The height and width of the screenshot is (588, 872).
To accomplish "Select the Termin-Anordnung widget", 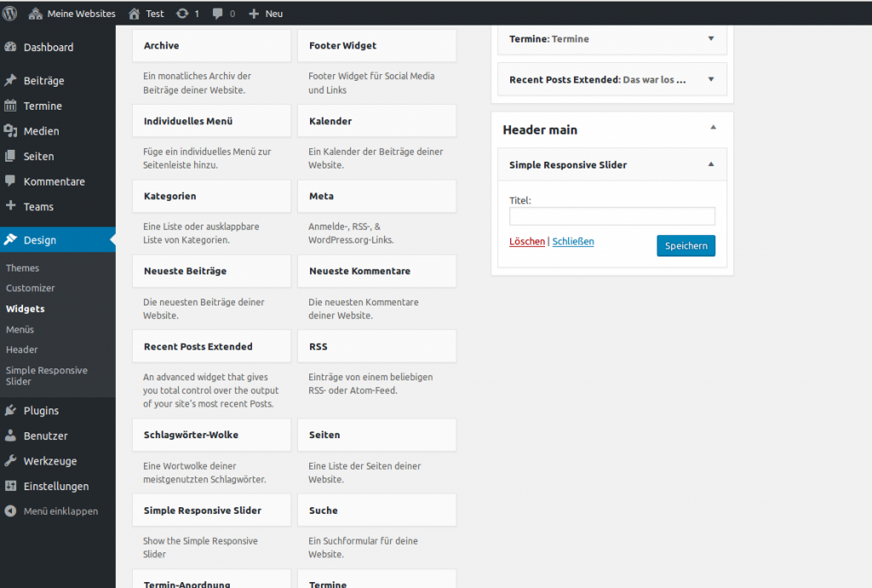I will (x=211, y=579).
